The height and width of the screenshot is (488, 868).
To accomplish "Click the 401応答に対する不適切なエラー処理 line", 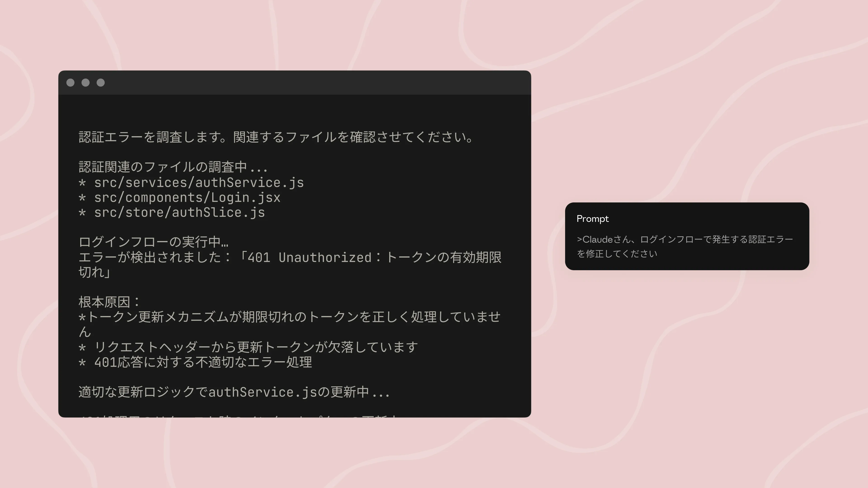I will point(203,362).
